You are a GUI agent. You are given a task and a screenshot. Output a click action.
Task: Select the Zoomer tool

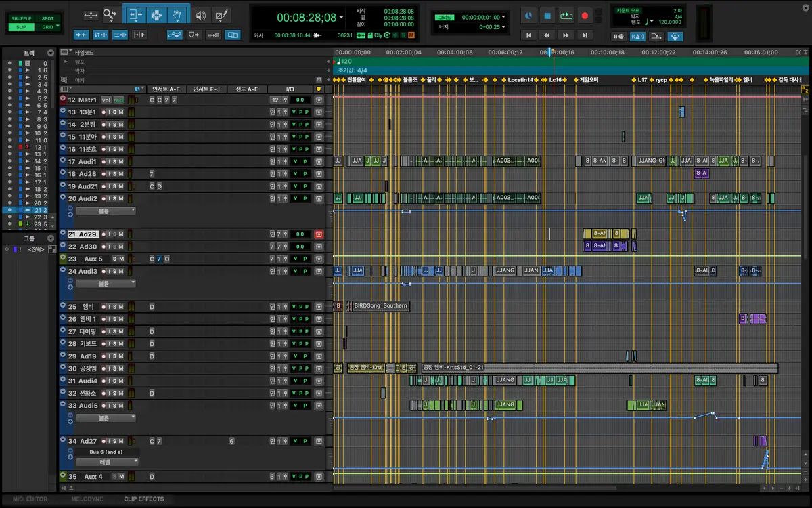[x=110, y=15]
